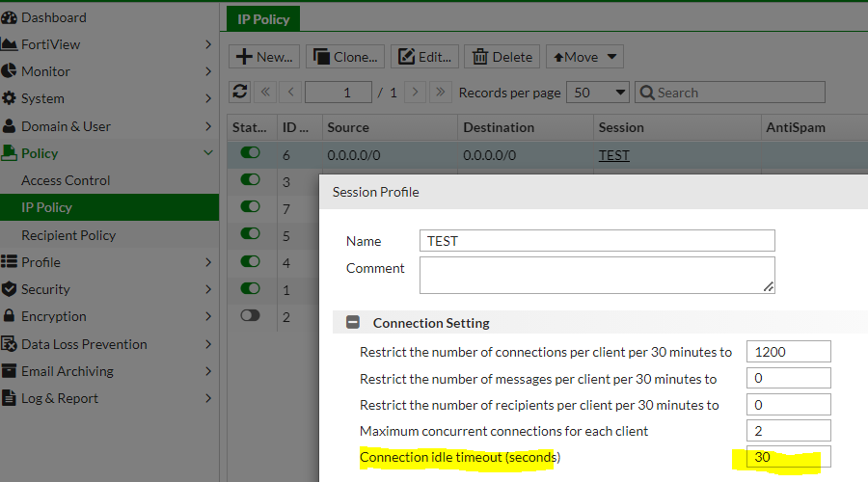
Task: Click the Connection idle timeout field
Action: [788, 457]
